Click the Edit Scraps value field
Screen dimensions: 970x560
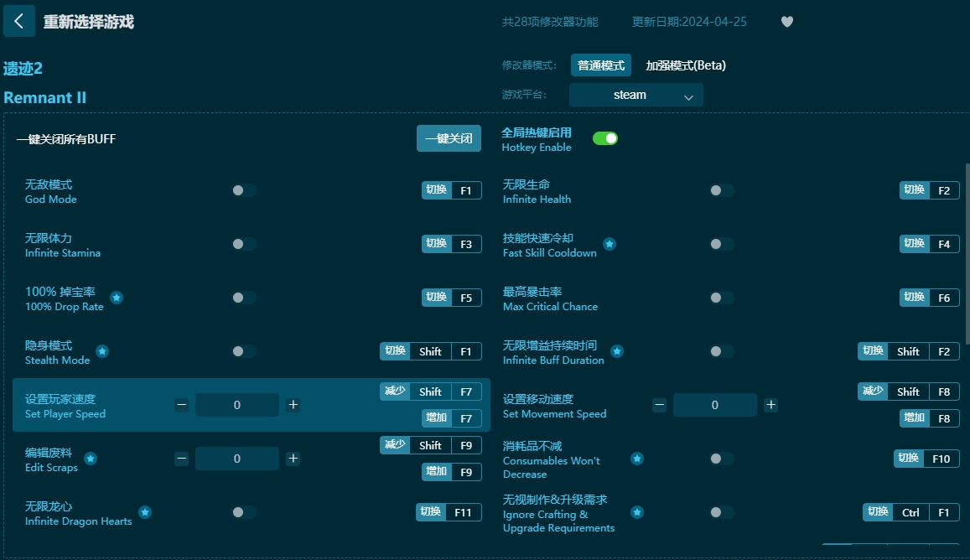pyautogui.click(x=237, y=459)
